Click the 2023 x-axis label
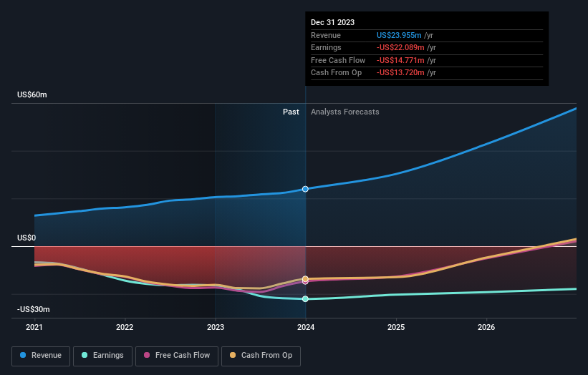The width and height of the screenshot is (588, 375). coord(216,328)
